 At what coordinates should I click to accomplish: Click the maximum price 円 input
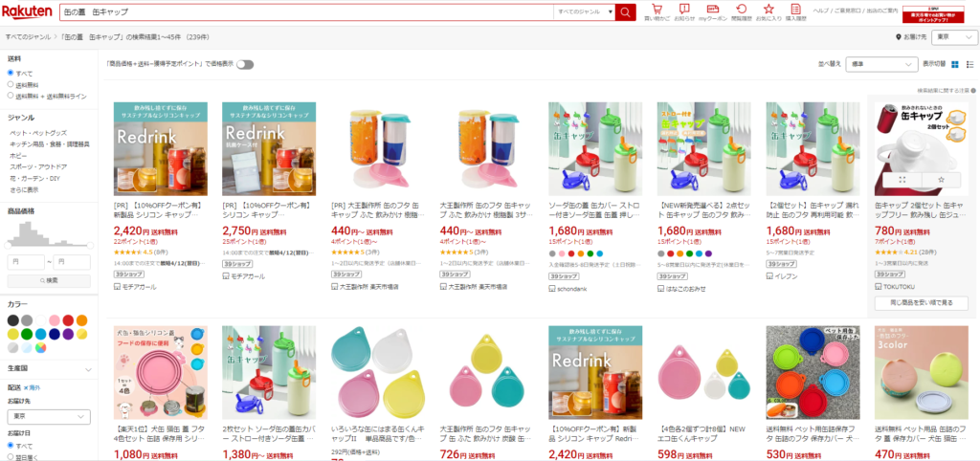(x=72, y=262)
